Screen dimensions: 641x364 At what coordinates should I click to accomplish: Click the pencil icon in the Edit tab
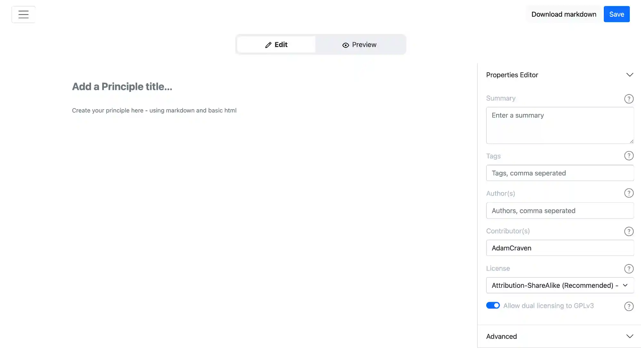click(268, 45)
